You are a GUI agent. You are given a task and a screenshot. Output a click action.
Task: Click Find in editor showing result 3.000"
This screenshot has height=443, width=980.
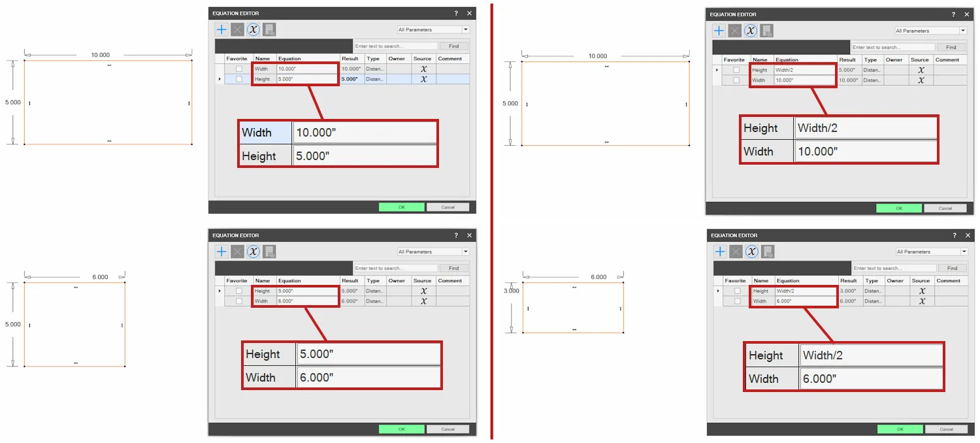pyautogui.click(x=953, y=269)
